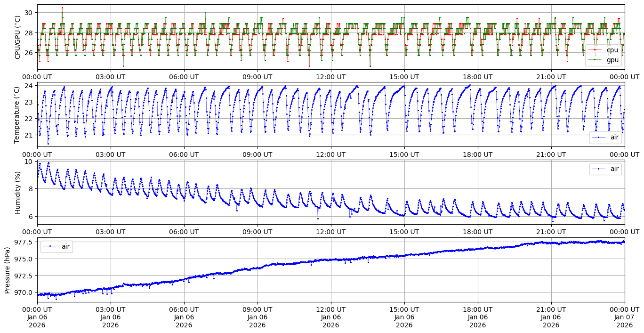Image resolution: width=644 pixels, height=333 pixels.
Task: Click the air legend in the Pressure plot
Action: (x=64, y=246)
